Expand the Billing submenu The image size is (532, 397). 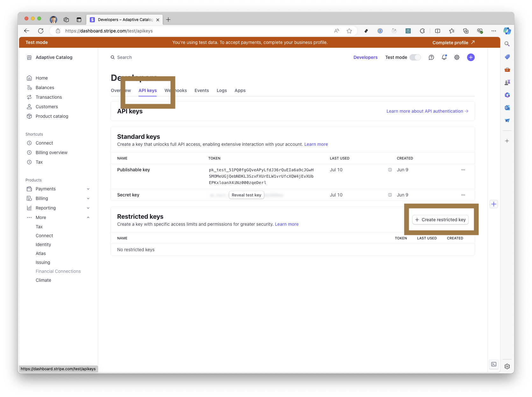coord(88,198)
